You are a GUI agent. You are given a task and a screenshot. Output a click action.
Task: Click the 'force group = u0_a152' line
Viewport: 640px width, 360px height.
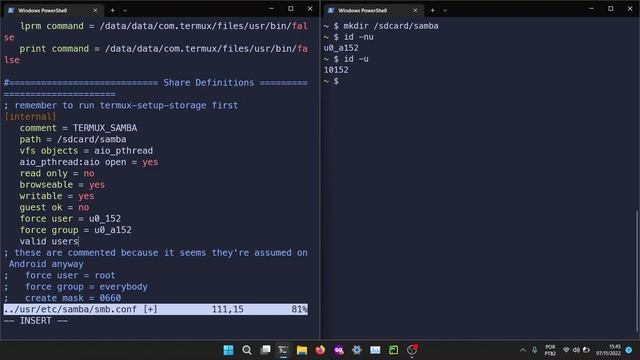pyautogui.click(x=76, y=230)
